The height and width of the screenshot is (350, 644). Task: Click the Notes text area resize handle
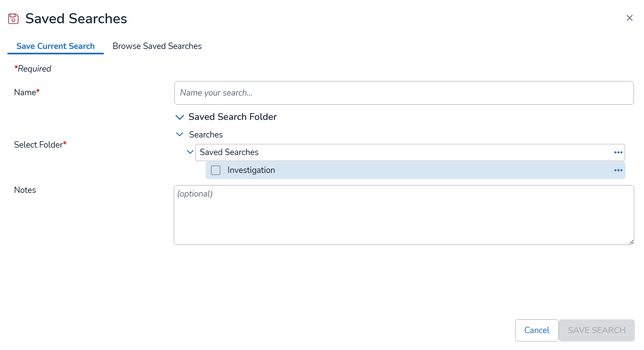631,242
